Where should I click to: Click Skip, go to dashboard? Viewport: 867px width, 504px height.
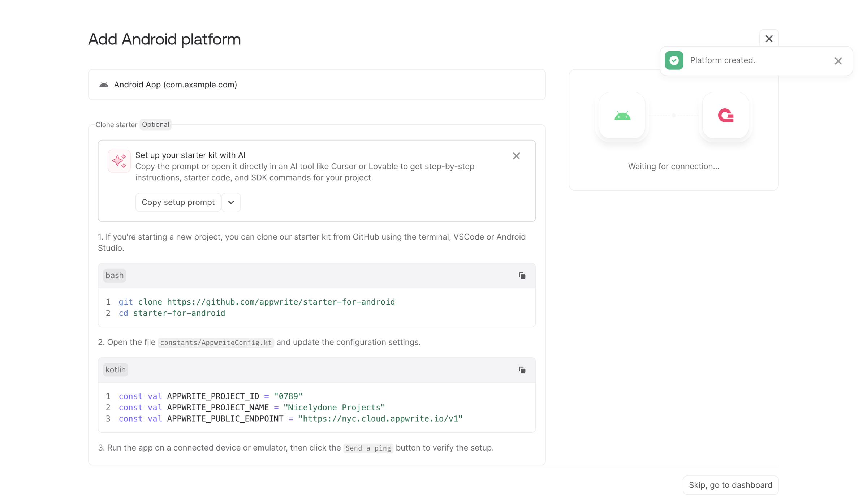point(730,485)
